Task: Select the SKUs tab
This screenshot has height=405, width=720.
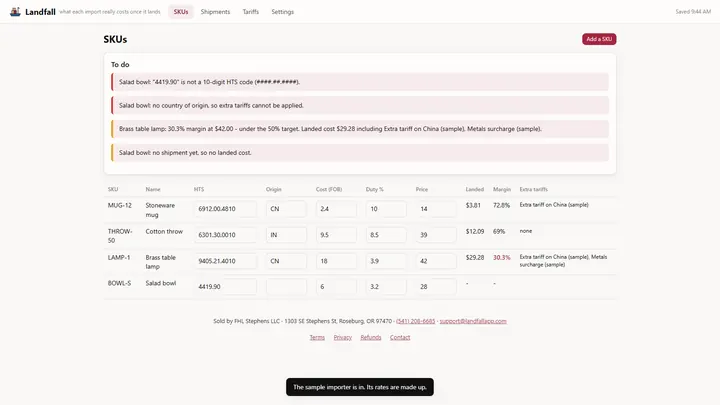Action: (x=181, y=12)
